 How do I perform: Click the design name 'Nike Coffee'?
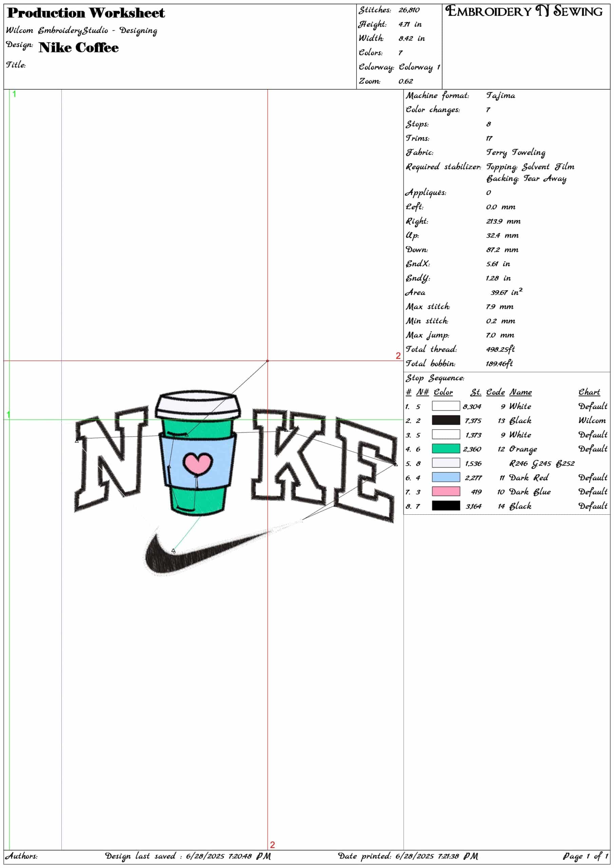click(79, 47)
